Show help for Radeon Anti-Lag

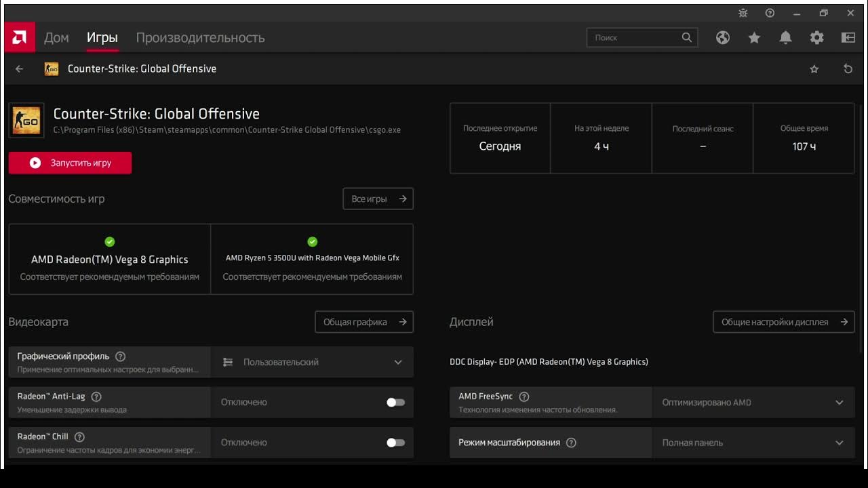tap(96, 396)
